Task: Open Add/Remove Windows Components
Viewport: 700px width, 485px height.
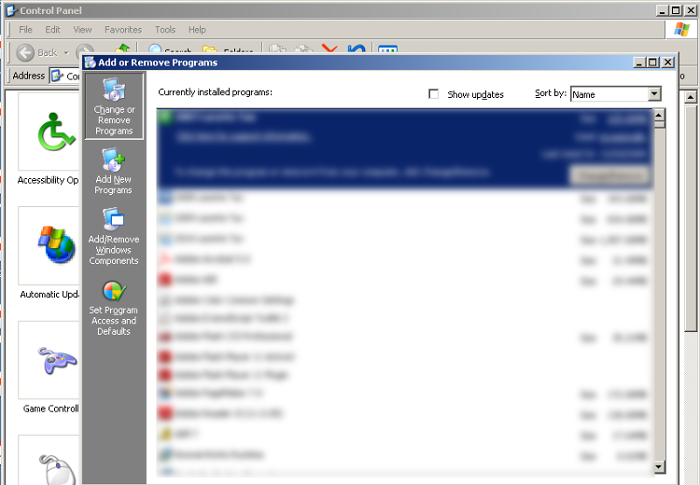Action: [x=113, y=236]
